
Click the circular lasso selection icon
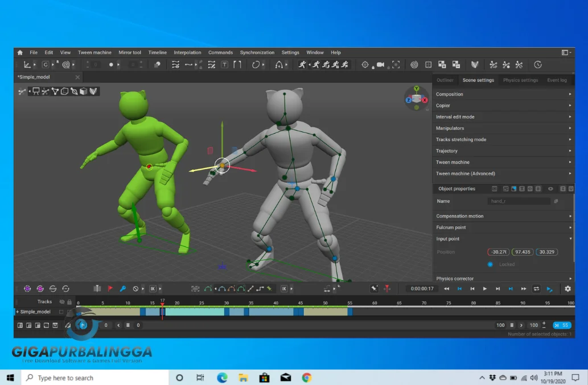(x=256, y=65)
